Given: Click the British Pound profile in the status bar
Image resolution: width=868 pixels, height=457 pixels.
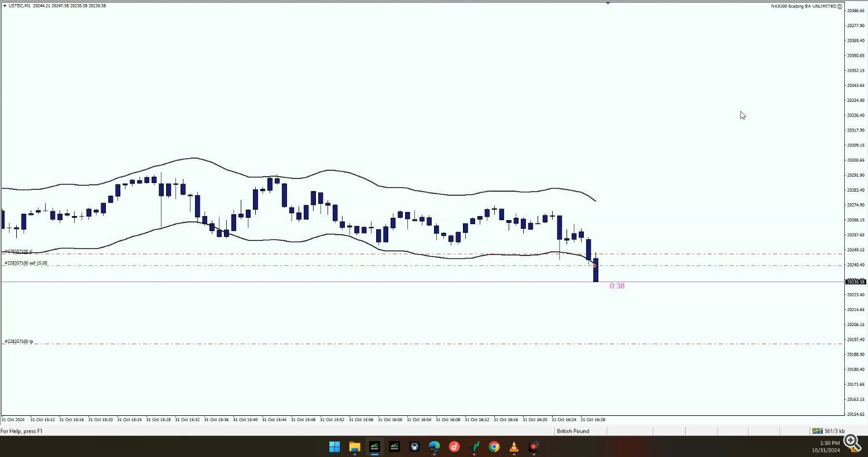Looking at the screenshot, I should click(x=573, y=431).
